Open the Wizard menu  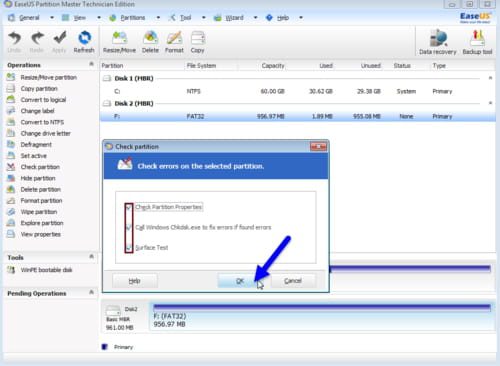pyautogui.click(x=234, y=18)
